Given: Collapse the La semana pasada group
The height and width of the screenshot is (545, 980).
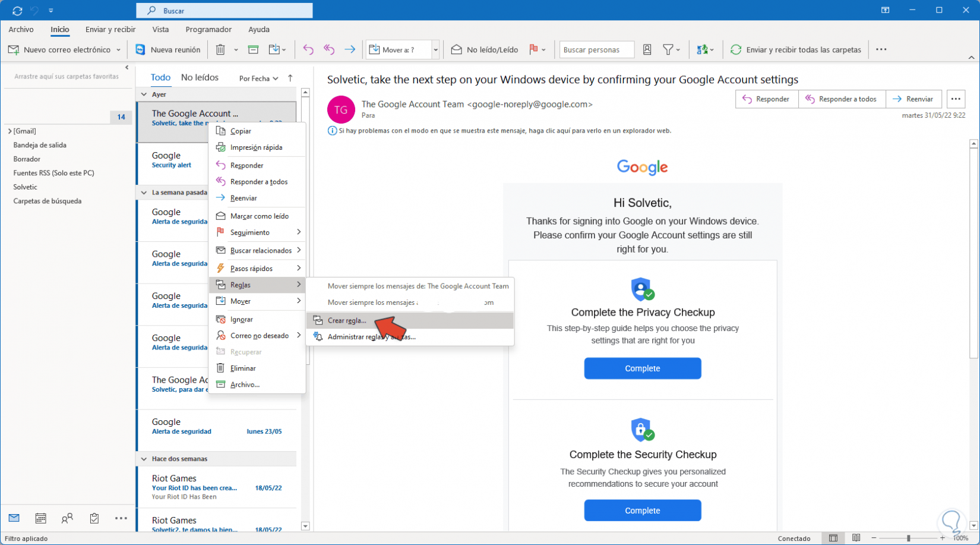Looking at the screenshot, I should tap(144, 193).
